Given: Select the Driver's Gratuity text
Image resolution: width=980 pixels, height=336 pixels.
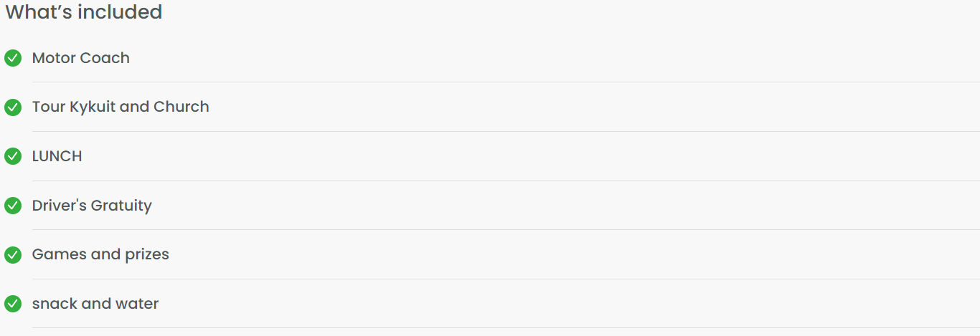Looking at the screenshot, I should [92, 206].
